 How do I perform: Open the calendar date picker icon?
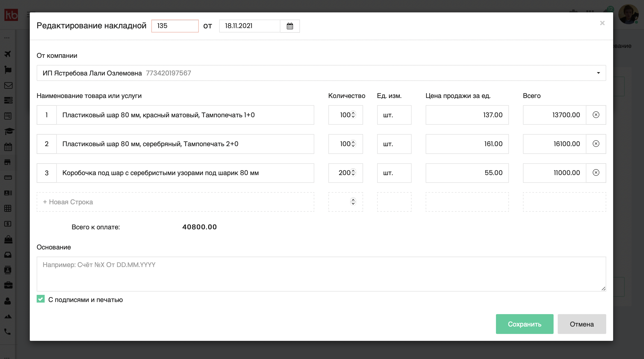[x=290, y=26]
